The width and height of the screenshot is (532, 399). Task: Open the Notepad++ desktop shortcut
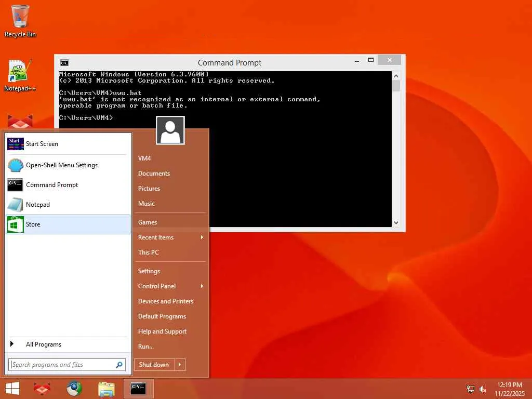click(x=20, y=75)
